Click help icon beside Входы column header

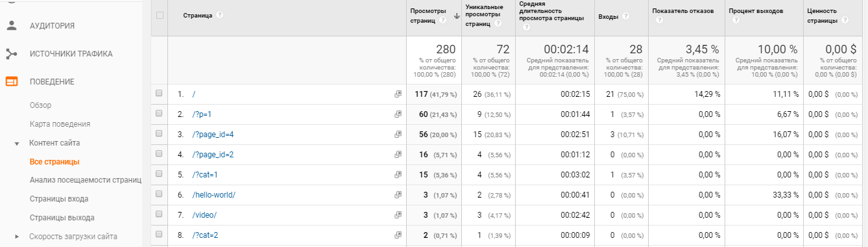pos(626,16)
